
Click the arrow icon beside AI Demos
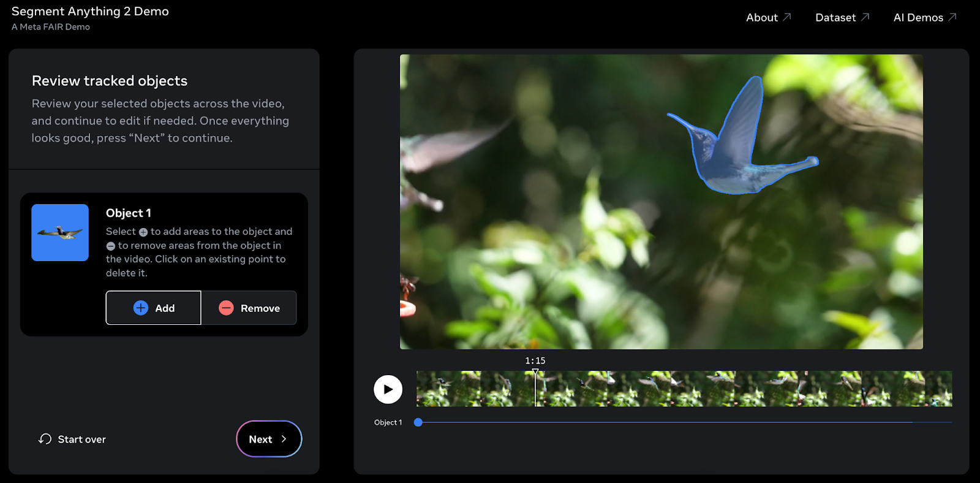point(952,17)
